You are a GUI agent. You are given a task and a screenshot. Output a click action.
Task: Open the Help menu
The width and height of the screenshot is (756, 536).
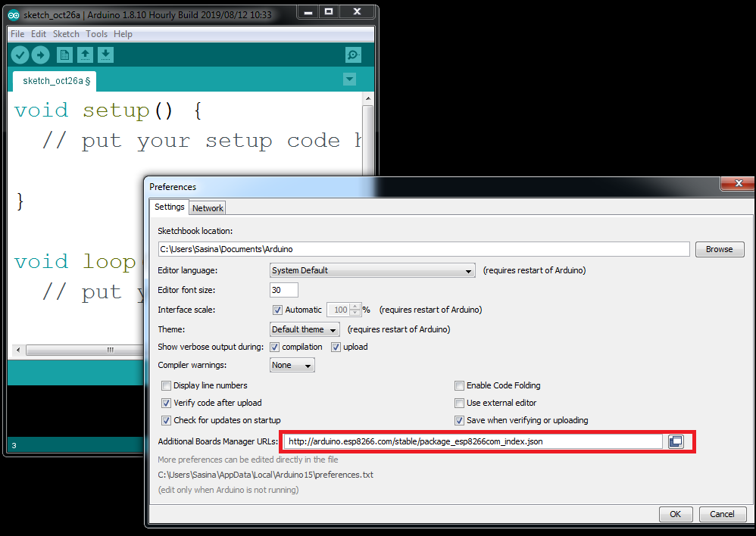click(x=123, y=34)
